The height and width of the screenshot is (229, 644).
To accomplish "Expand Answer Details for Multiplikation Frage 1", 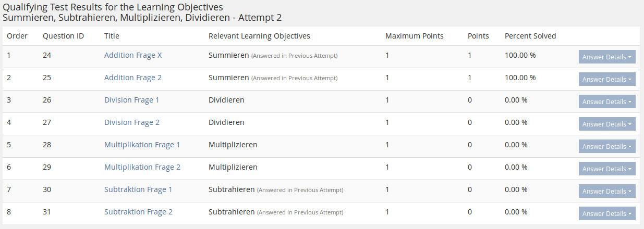I will point(607,147).
